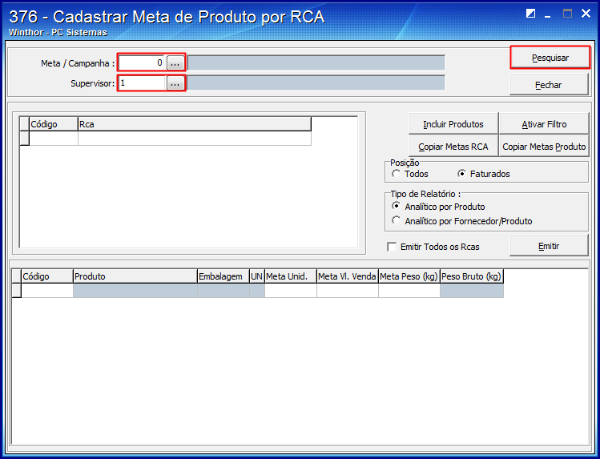This screenshot has width=602, height=461.
Task: Click the Peso Bruto (kg) column header
Action: pos(471,276)
